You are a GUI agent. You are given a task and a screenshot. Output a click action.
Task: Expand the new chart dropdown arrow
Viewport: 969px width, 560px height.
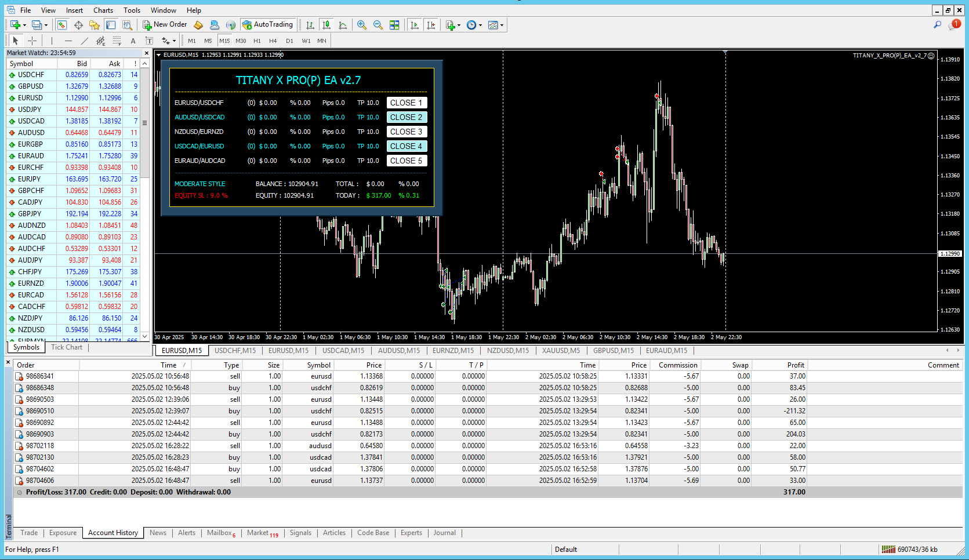coord(24,25)
